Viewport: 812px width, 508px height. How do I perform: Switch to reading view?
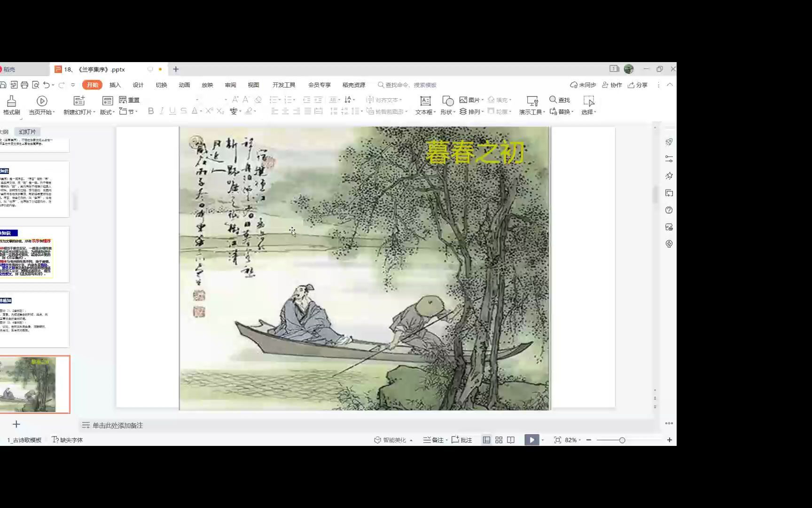coord(511,440)
